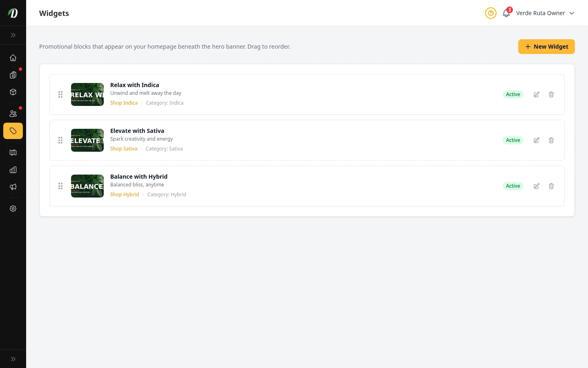
Task: Open the megaphone marketing sidebar icon
Action: tap(13, 187)
